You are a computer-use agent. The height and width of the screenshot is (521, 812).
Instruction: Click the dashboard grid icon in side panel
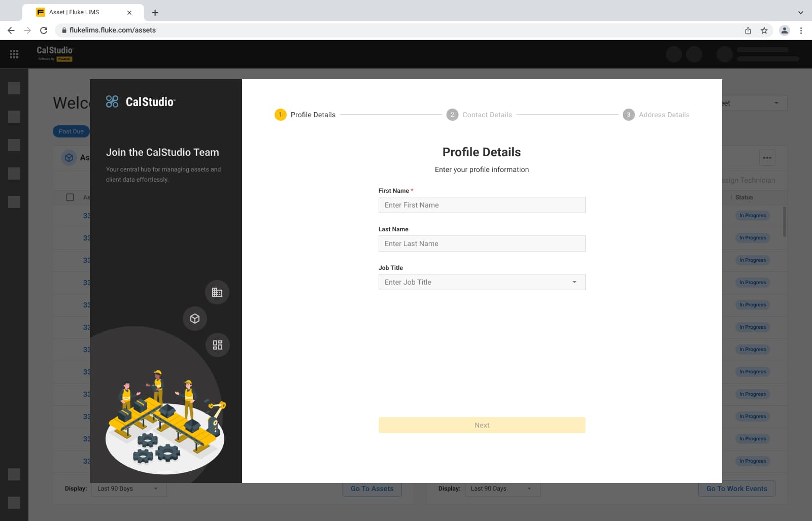[x=218, y=345]
